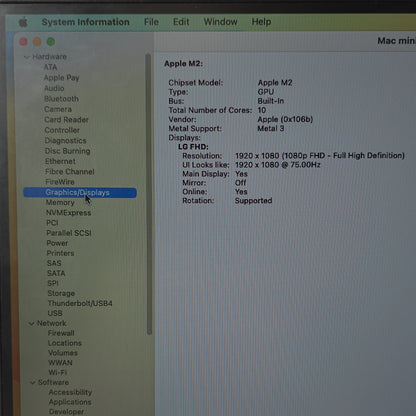The image size is (416, 416).
Task: Open the System Information app menu
Action: point(85,22)
